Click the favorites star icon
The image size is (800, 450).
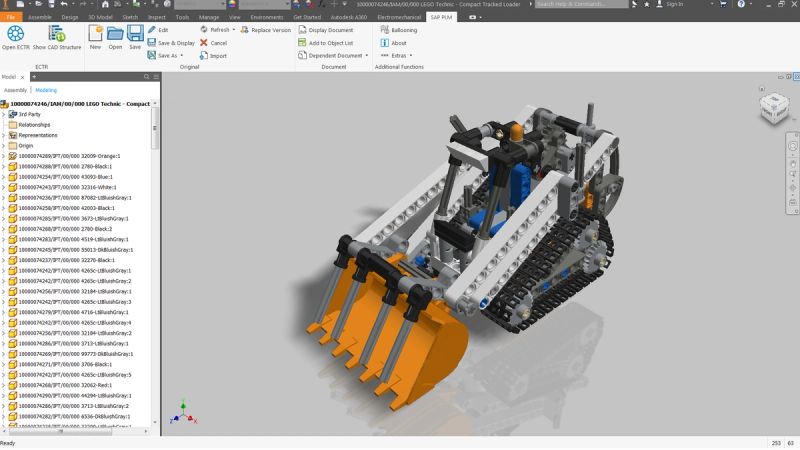click(647, 4)
